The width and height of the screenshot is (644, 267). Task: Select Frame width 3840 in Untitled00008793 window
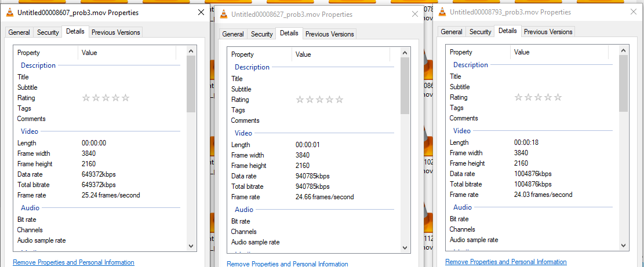(x=521, y=153)
